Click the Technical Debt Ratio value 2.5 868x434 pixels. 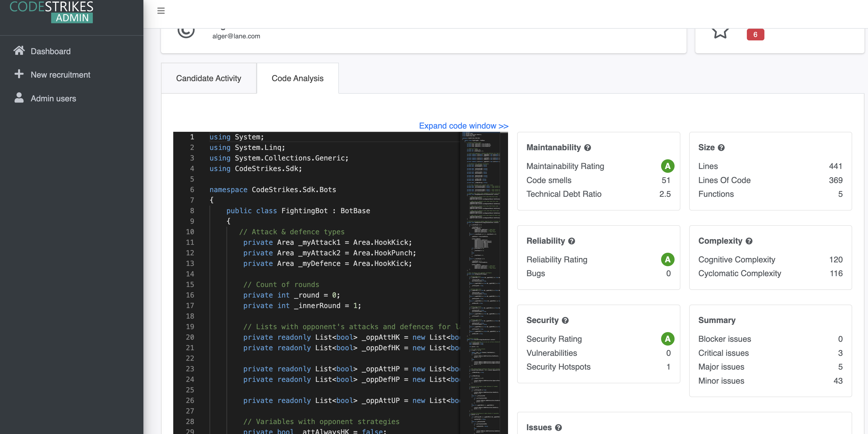coord(665,194)
